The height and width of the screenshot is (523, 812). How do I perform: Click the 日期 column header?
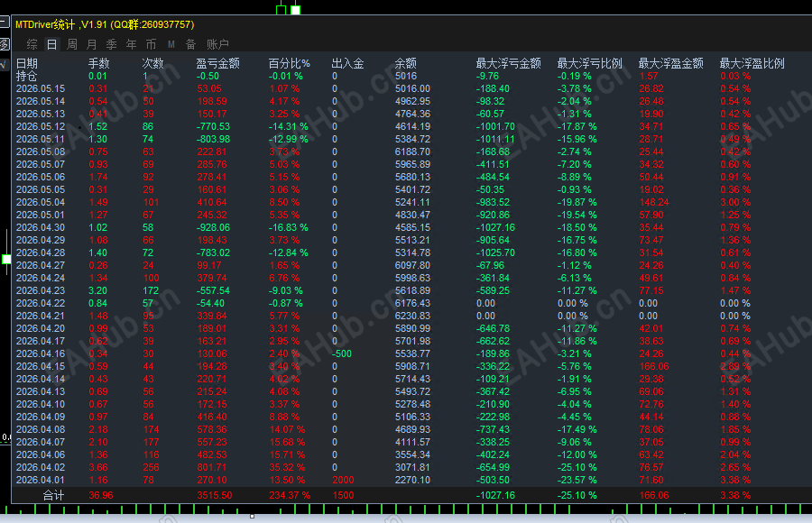pos(27,63)
